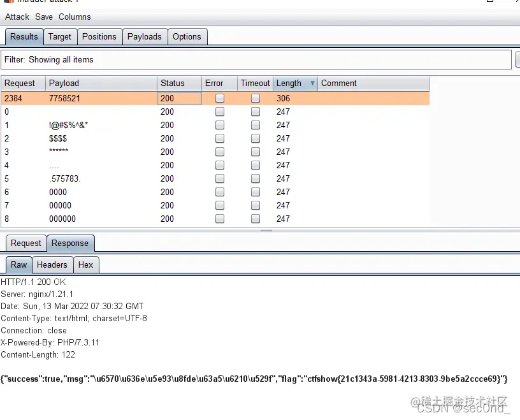The height and width of the screenshot is (420, 520).
Task: Toggle Error checkbox for request 3
Action: (x=220, y=152)
